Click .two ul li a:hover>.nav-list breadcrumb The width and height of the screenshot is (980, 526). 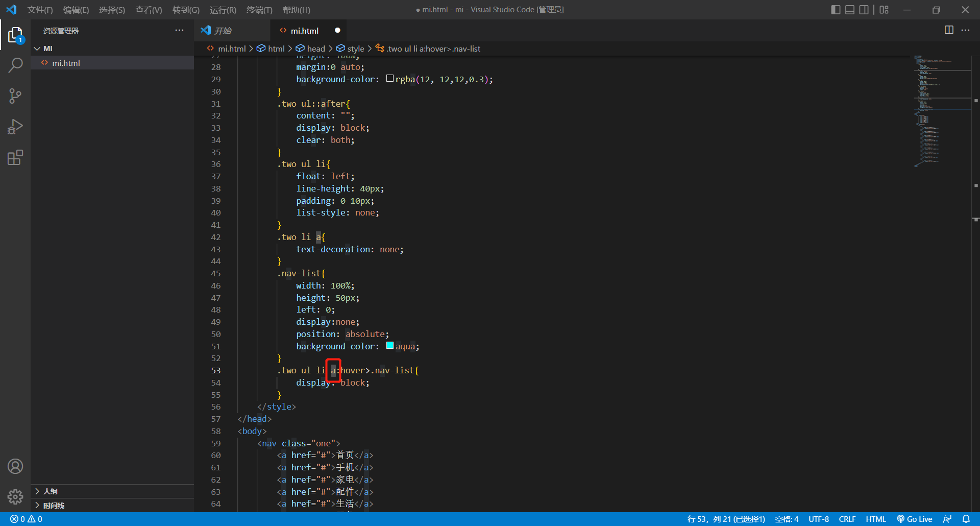(x=428, y=49)
